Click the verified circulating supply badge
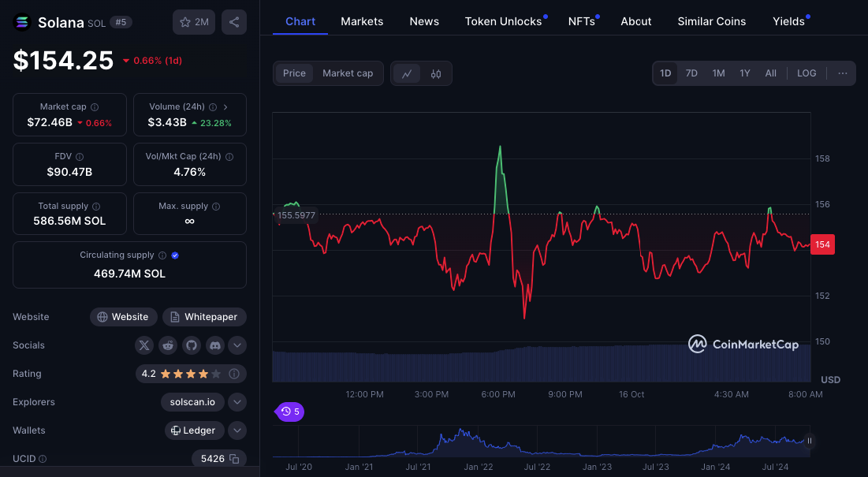The height and width of the screenshot is (477, 868). tap(175, 255)
